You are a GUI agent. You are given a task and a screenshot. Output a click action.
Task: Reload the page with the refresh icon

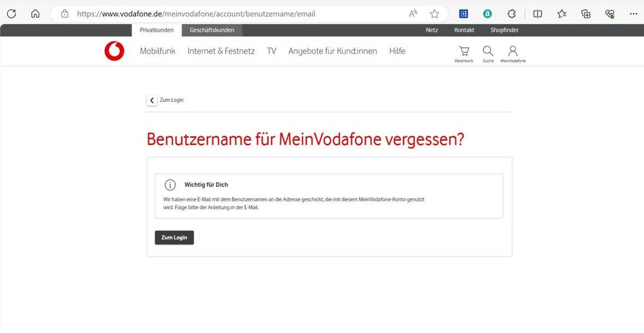point(12,14)
